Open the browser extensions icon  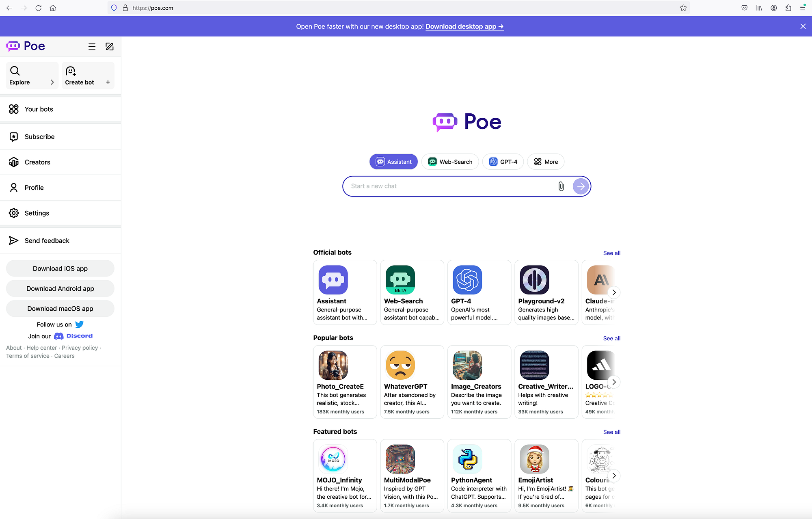click(x=788, y=8)
